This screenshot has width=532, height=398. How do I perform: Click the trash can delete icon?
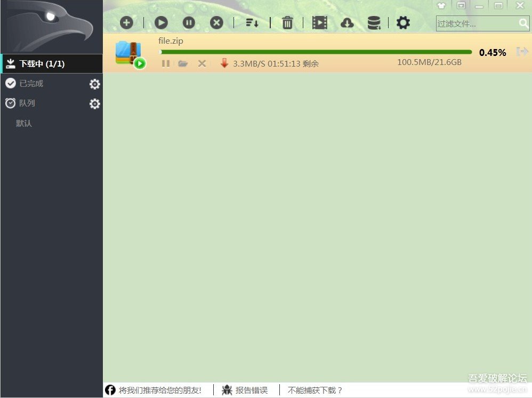pos(287,22)
